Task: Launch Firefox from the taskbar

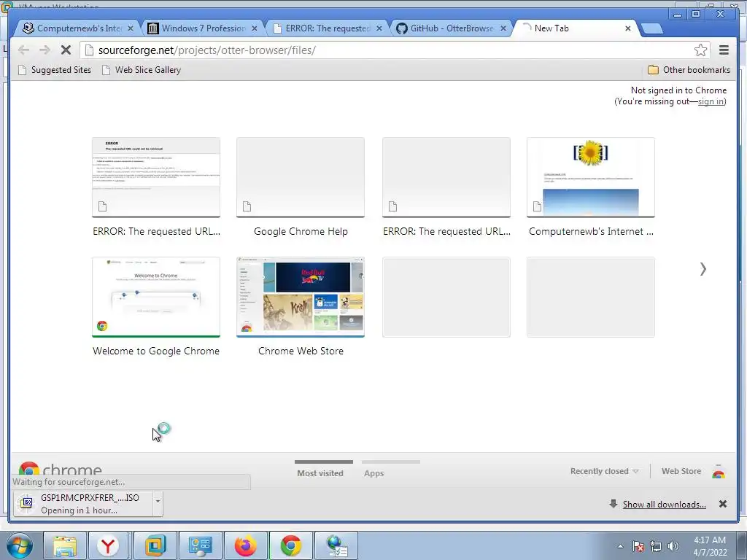Action: pos(245,545)
